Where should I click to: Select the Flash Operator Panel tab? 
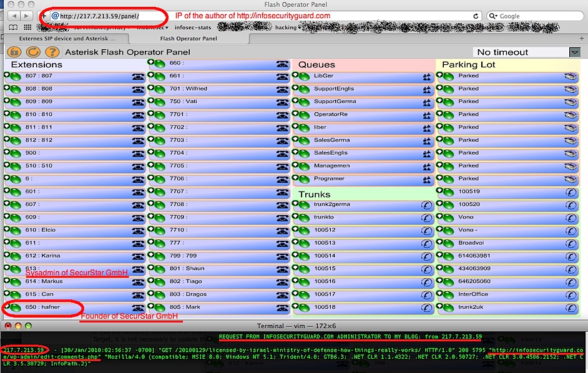(x=189, y=38)
